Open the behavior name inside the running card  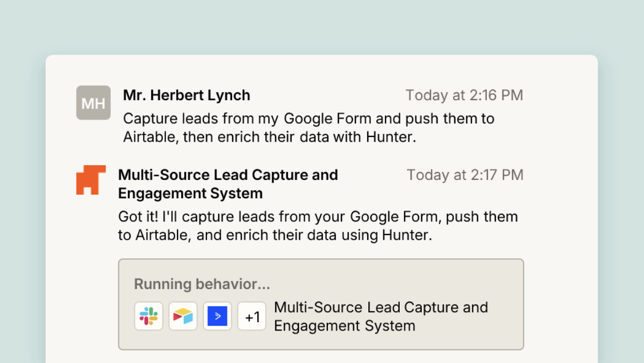(x=381, y=316)
